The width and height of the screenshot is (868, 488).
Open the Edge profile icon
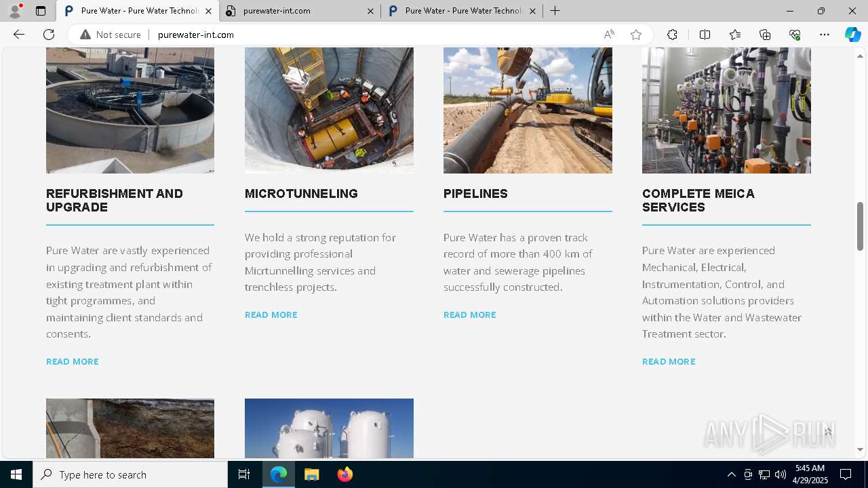15,11
